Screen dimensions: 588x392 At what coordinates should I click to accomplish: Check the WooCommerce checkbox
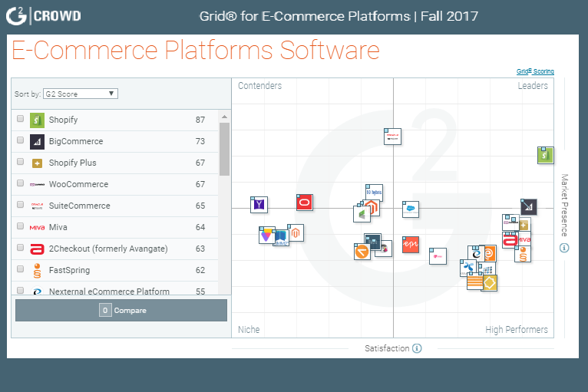point(20,183)
